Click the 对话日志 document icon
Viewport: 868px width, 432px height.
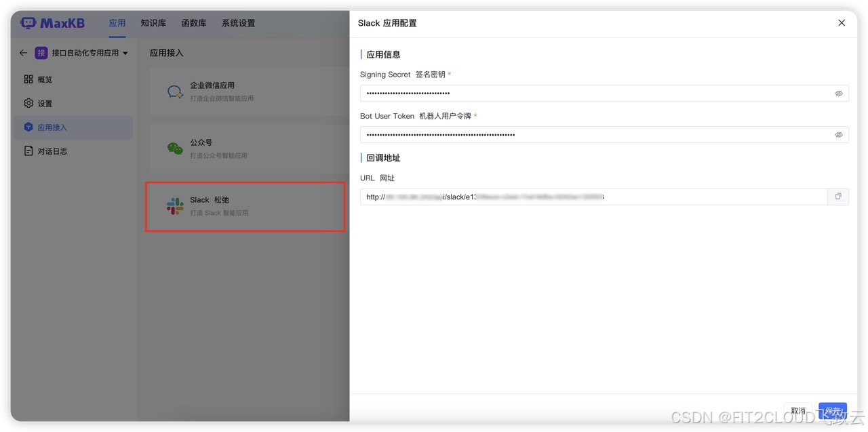28,151
